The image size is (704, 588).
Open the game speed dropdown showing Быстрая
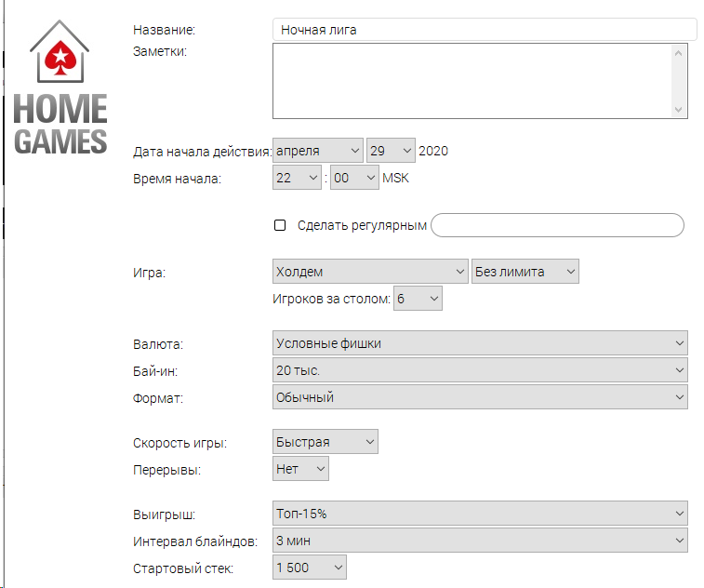325,442
